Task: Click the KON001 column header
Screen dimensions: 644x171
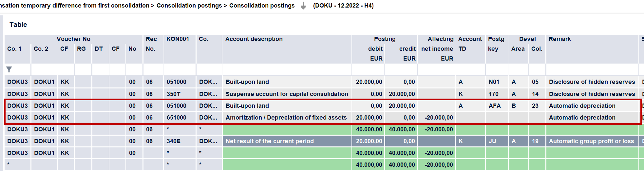Action: 178,39
